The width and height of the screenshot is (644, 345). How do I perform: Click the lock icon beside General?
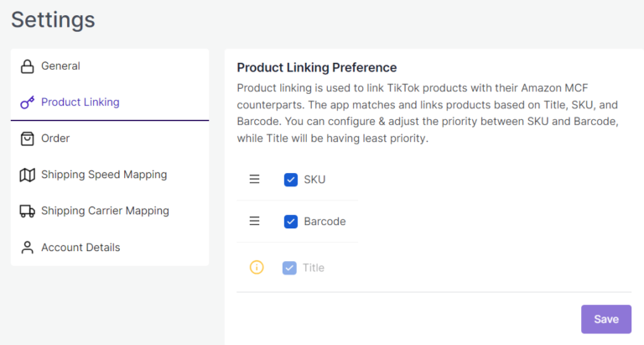click(x=27, y=66)
